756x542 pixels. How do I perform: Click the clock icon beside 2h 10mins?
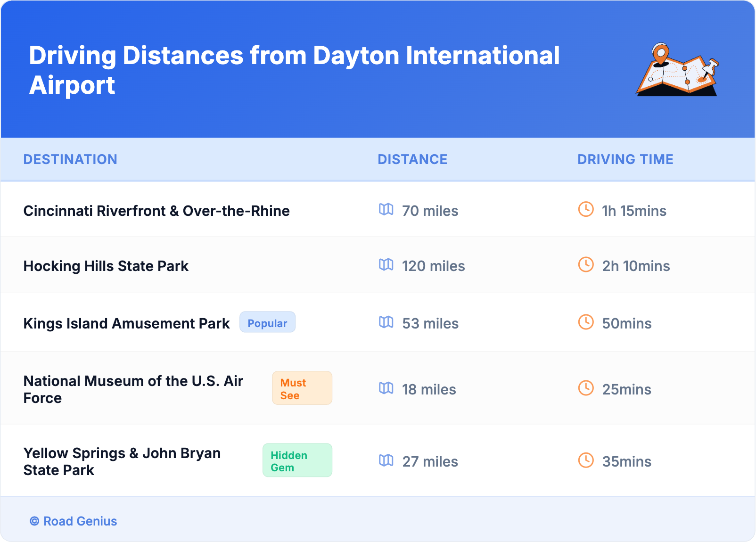point(586,265)
